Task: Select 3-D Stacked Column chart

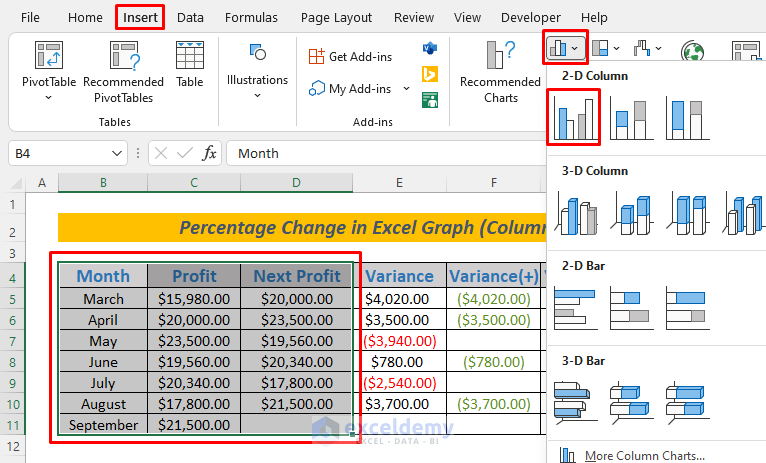Action: (x=632, y=213)
